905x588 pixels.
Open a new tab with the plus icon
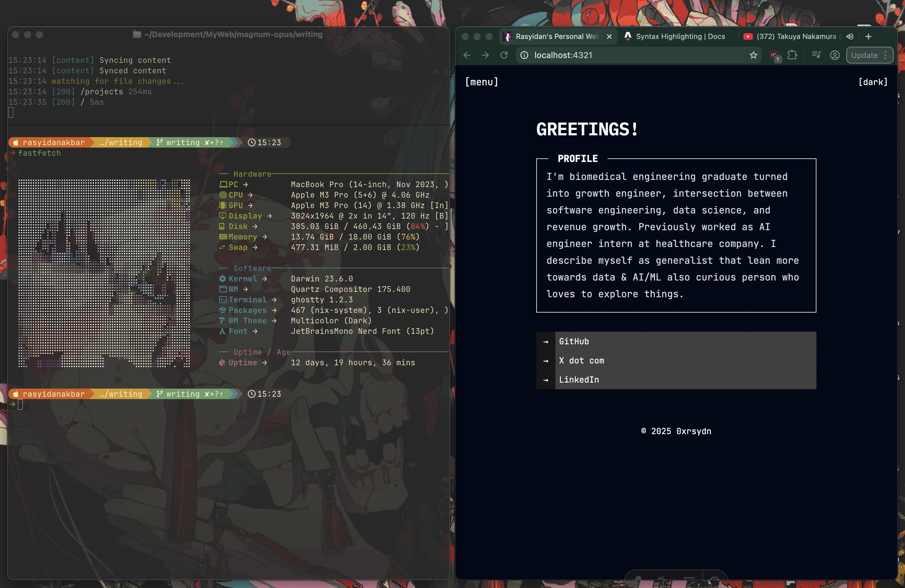point(868,37)
